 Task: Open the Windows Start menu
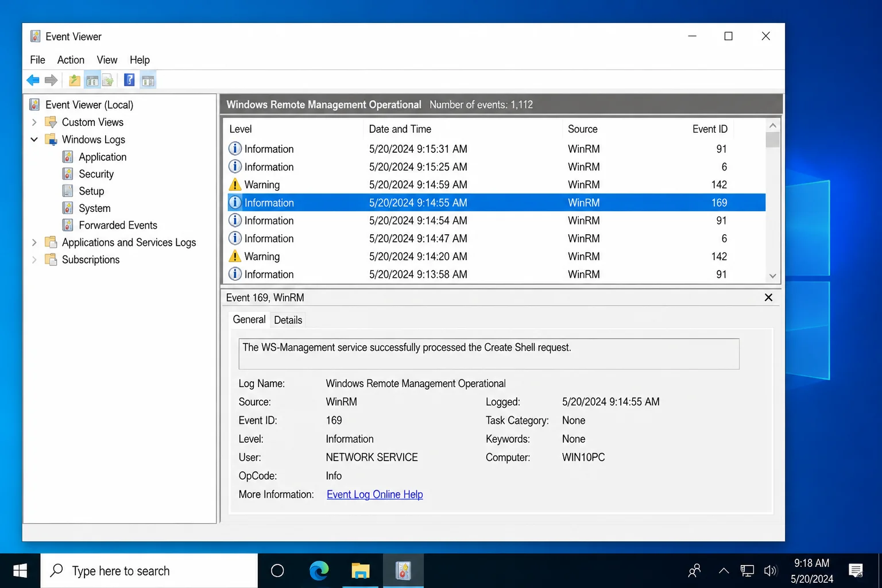point(20,571)
